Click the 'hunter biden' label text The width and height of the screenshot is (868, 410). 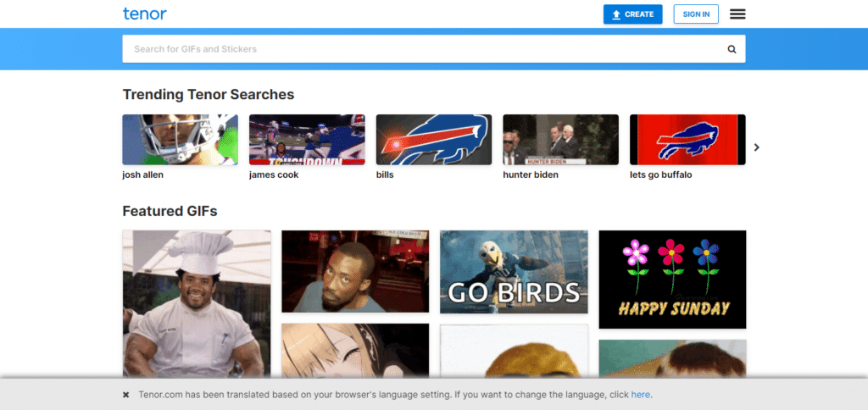pyautogui.click(x=531, y=175)
